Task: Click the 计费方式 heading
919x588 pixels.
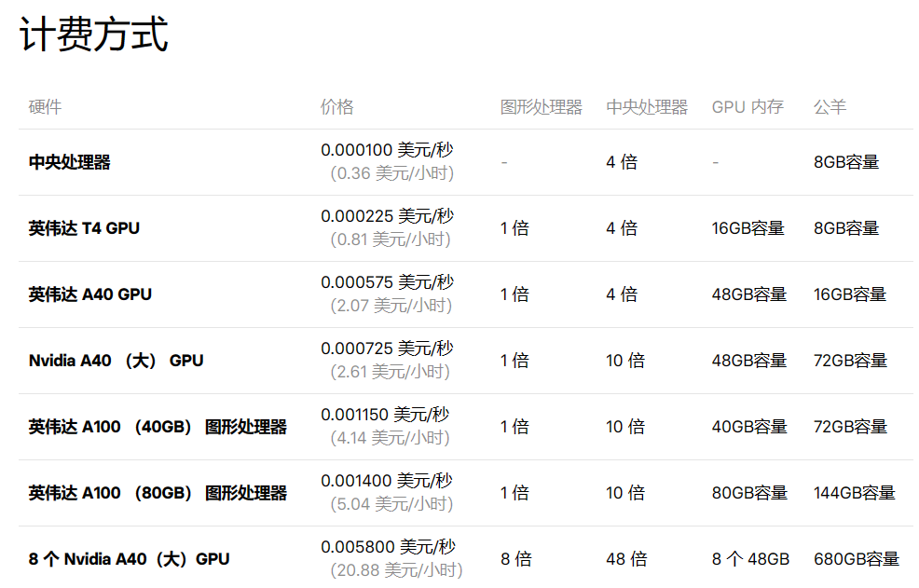Action: [94, 34]
